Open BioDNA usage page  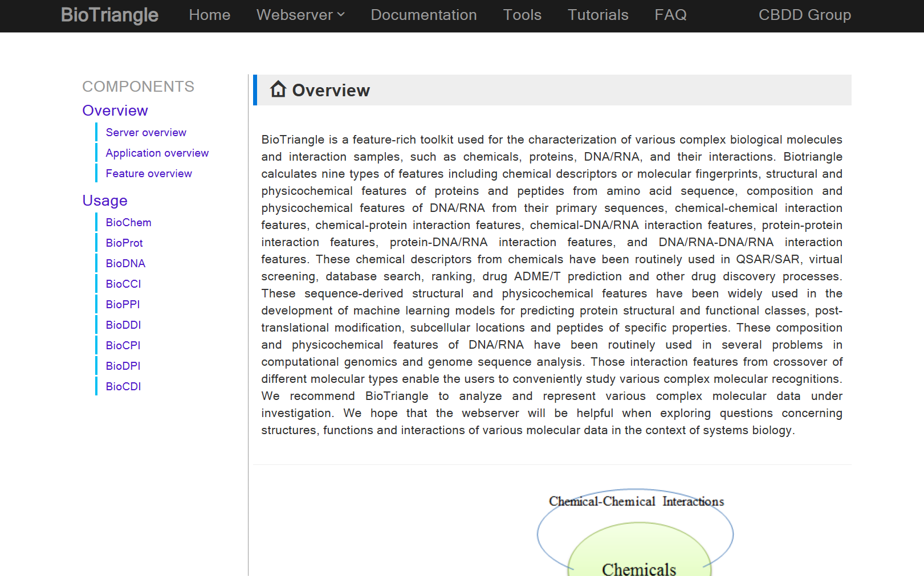point(125,264)
